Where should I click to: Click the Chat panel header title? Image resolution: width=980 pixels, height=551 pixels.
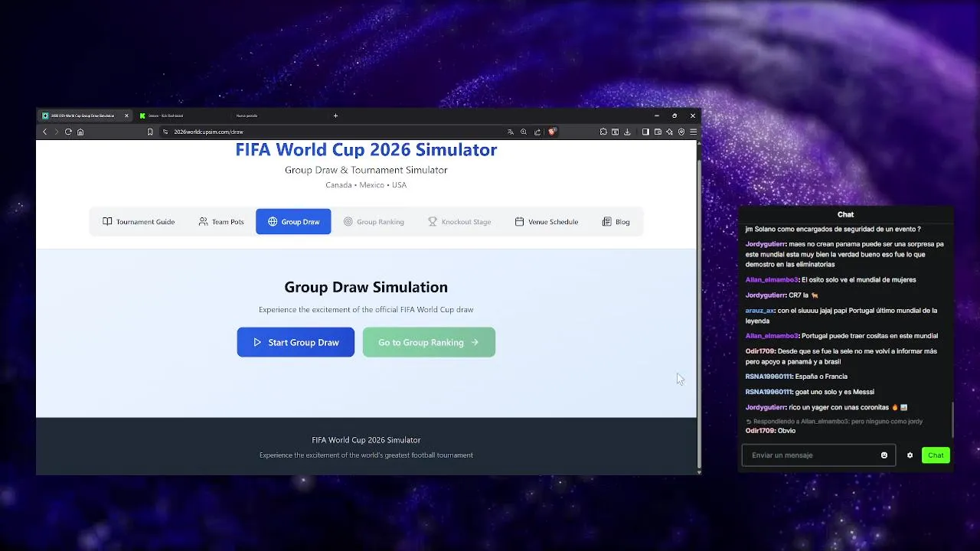click(845, 214)
